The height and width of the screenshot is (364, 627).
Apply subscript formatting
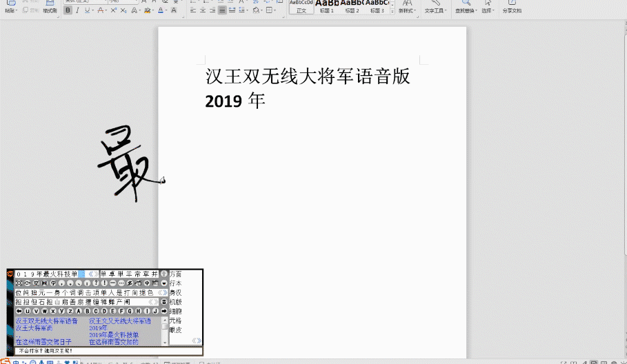tap(123, 10)
